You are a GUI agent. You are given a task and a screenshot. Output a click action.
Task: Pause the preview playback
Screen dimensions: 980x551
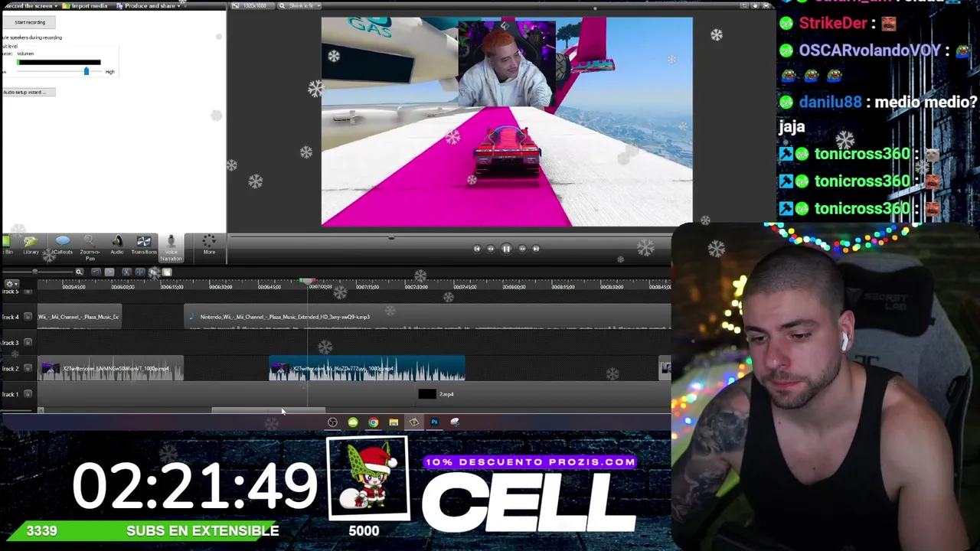pos(506,249)
